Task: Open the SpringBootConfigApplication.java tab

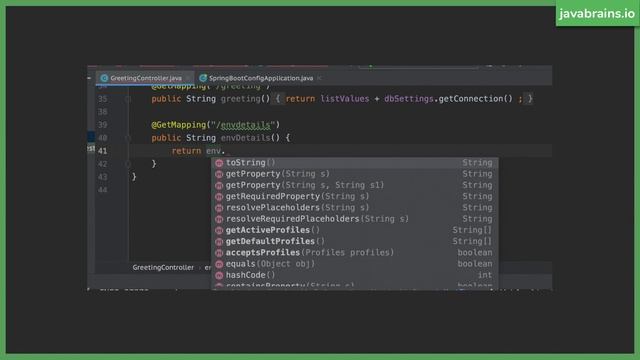Action: 260,78
